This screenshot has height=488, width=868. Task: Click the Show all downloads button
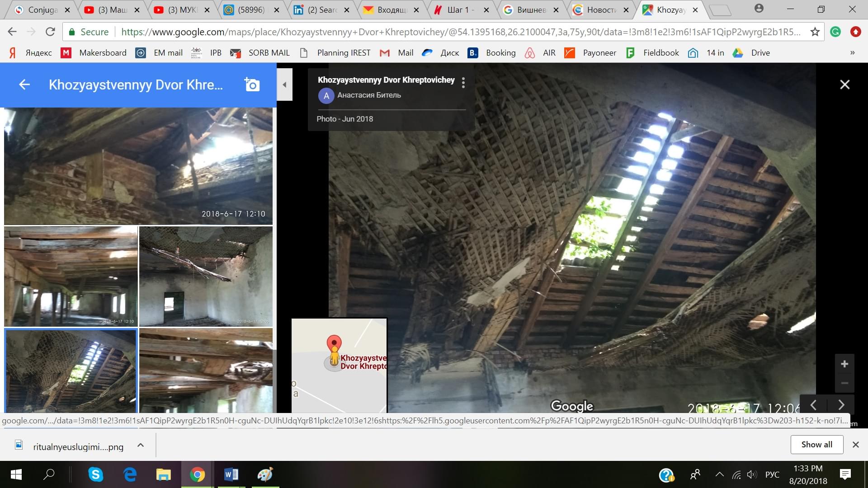click(816, 445)
